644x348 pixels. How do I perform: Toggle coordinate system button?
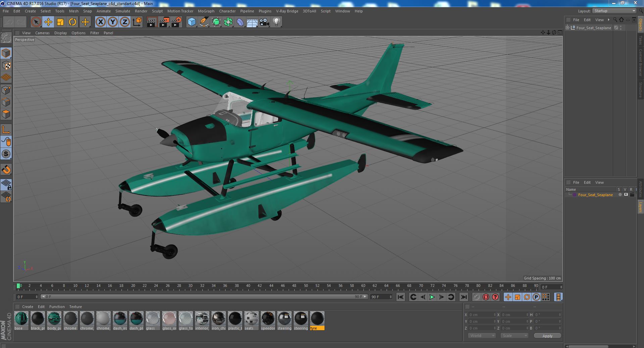pos(137,22)
